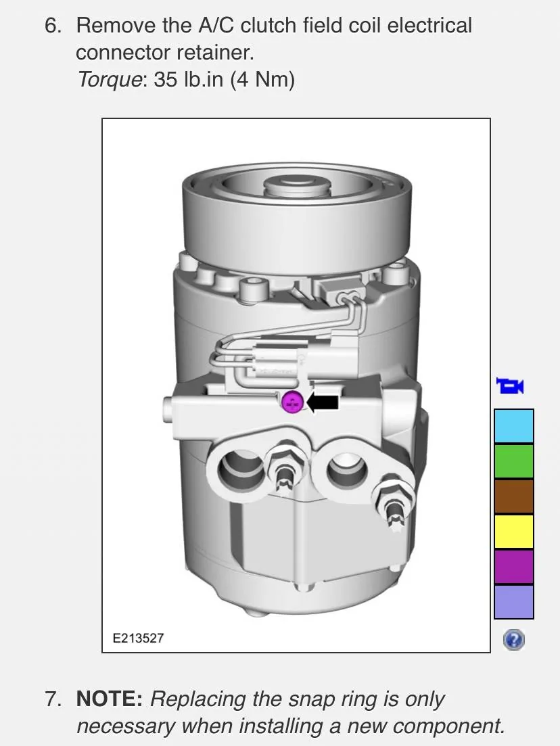Click the 'NOTE:' snap ring text in step 7
Image resolution: width=560 pixels, height=746 pixels.
pos(290,712)
